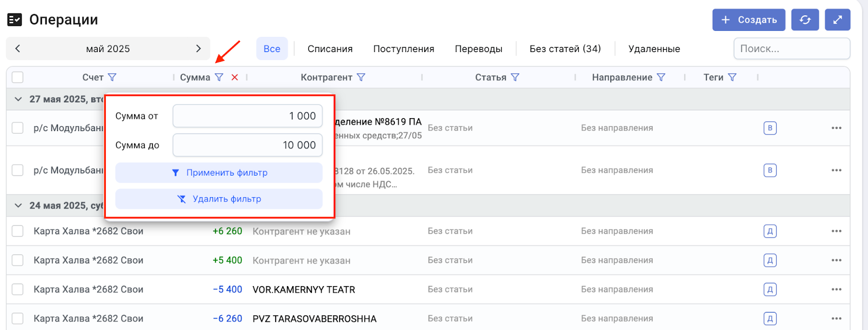The width and height of the screenshot is (868, 330).
Task: Click the Удалить фильтр button
Action: pyautogui.click(x=219, y=199)
